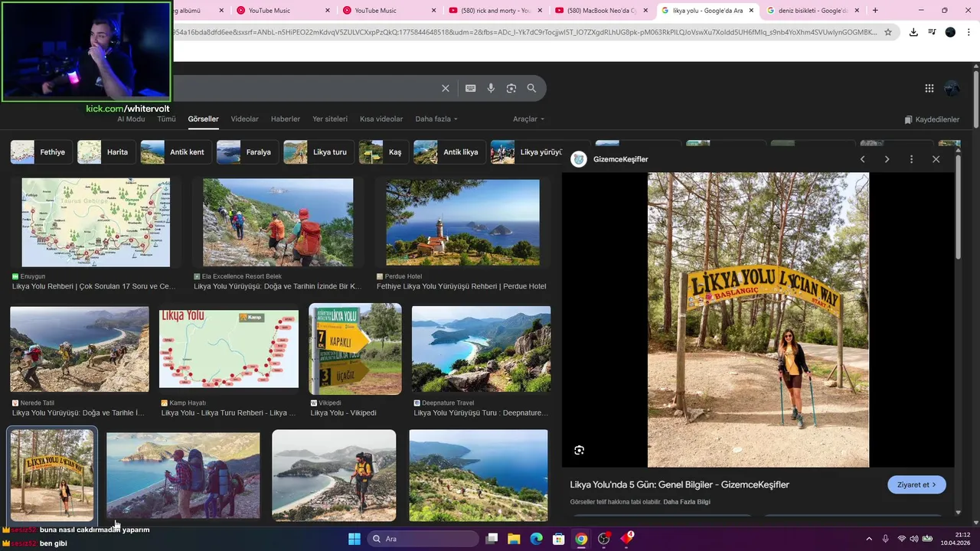Switch to the AI Modu tab
Screen dimensions: 980x551
[131, 119]
